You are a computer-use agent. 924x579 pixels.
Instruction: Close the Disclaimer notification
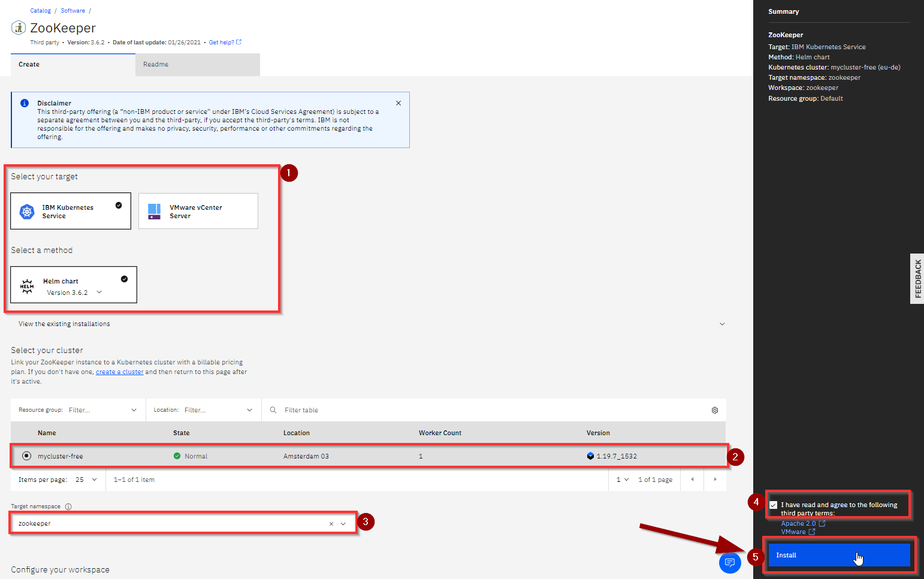click(x=398, y=103)
